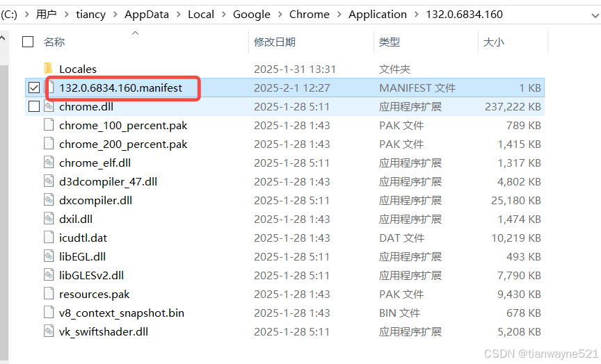Select icudtl.dat file name
The image size is (601, 364).
click(83, 238)
